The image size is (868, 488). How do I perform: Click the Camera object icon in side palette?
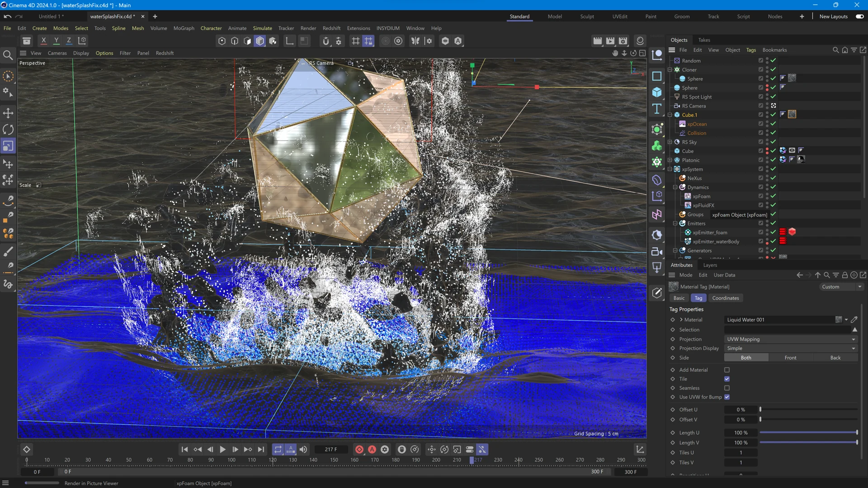pyautogui.click(x=657, y=251)
